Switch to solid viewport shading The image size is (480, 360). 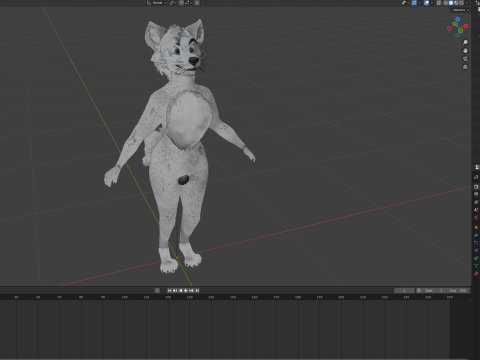click(451, 3)
